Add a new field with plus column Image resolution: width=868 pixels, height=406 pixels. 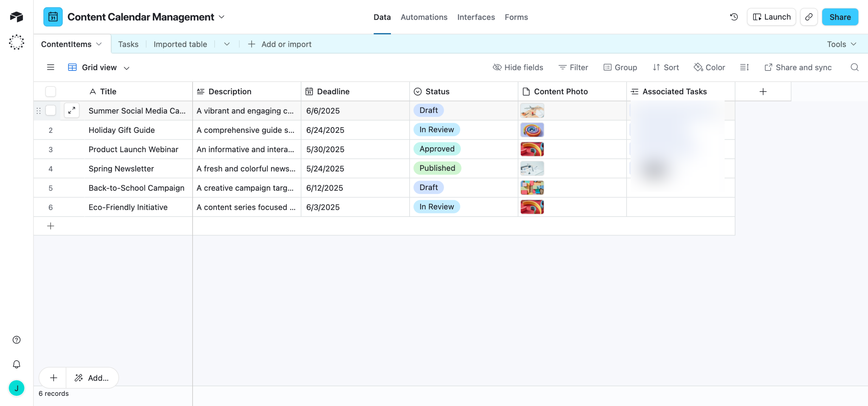point(763,92)
